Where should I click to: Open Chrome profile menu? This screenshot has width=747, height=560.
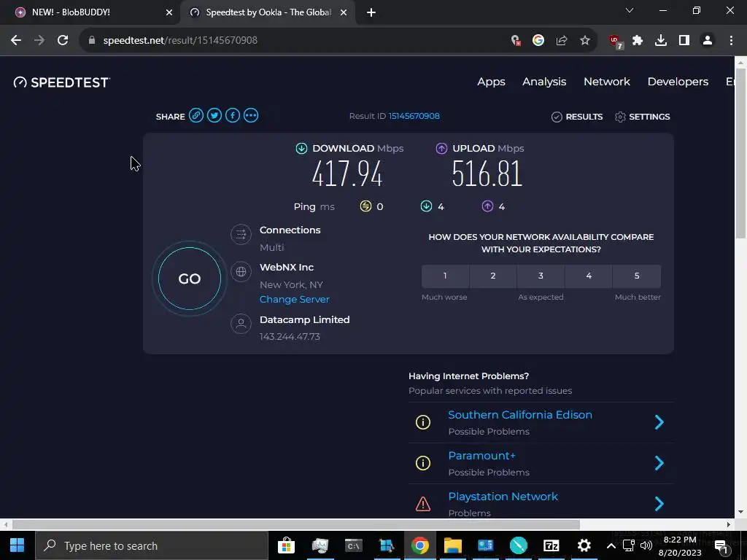pos(708,41)
